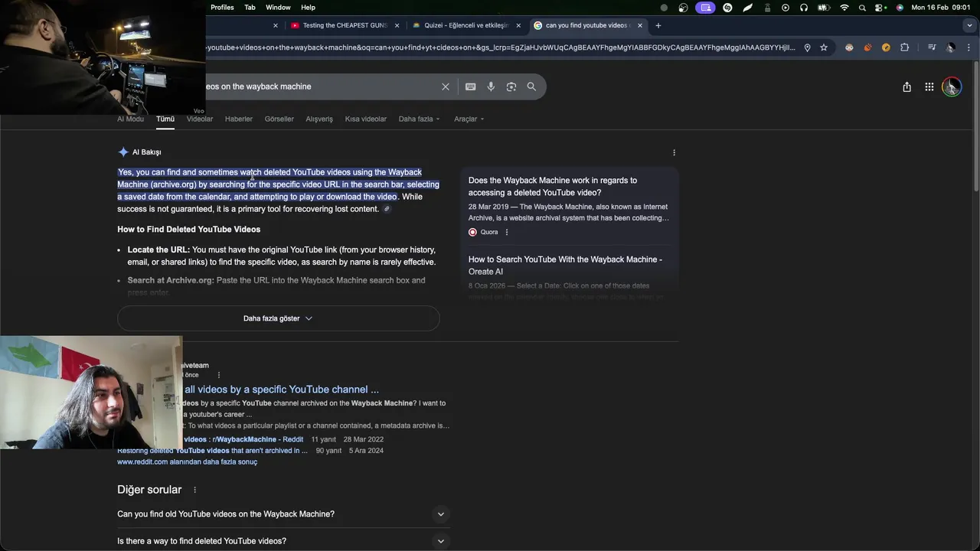Expand 'Daha fazla göster' in AI overview
The height and width of the screenshot is (551, 980).
coord(279,318)
